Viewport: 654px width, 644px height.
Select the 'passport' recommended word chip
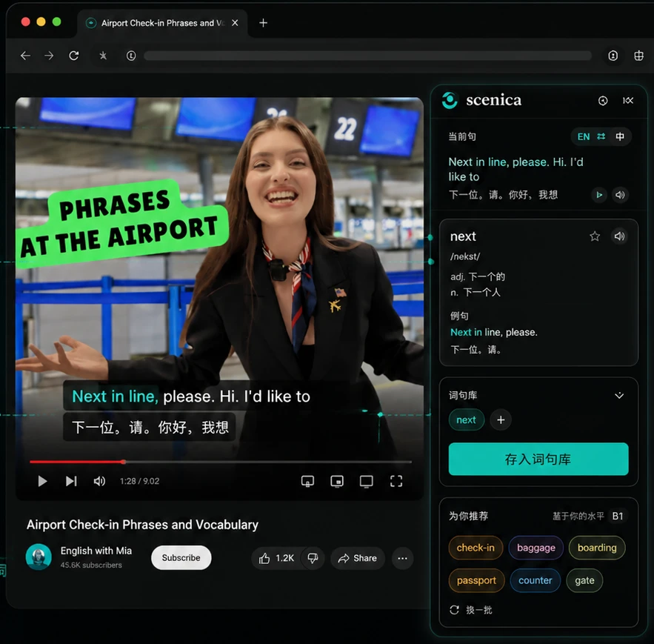pyautogui.click(x=476, y=580)
